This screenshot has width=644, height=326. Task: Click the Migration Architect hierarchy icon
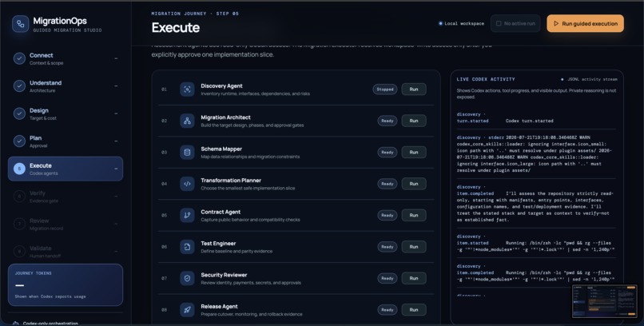187,121
